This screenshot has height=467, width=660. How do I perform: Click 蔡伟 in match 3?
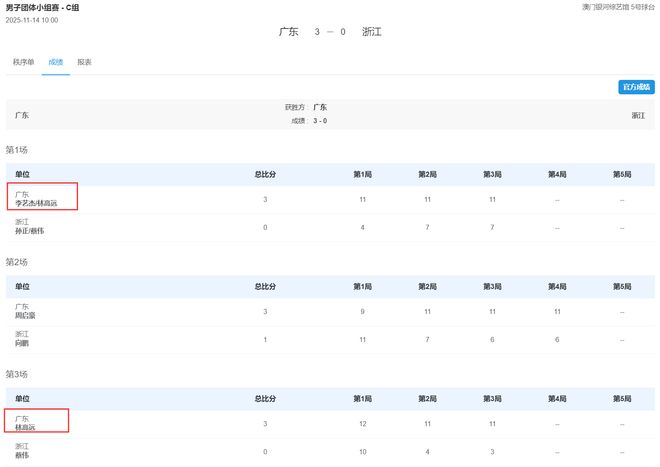(22, 455)
